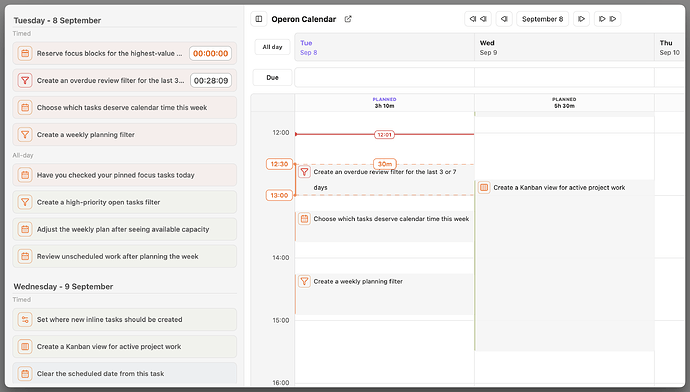Click 'Choose which tasks deserve calendar time this week' calendar event text
690x392 pixels.
coord(391,219)
